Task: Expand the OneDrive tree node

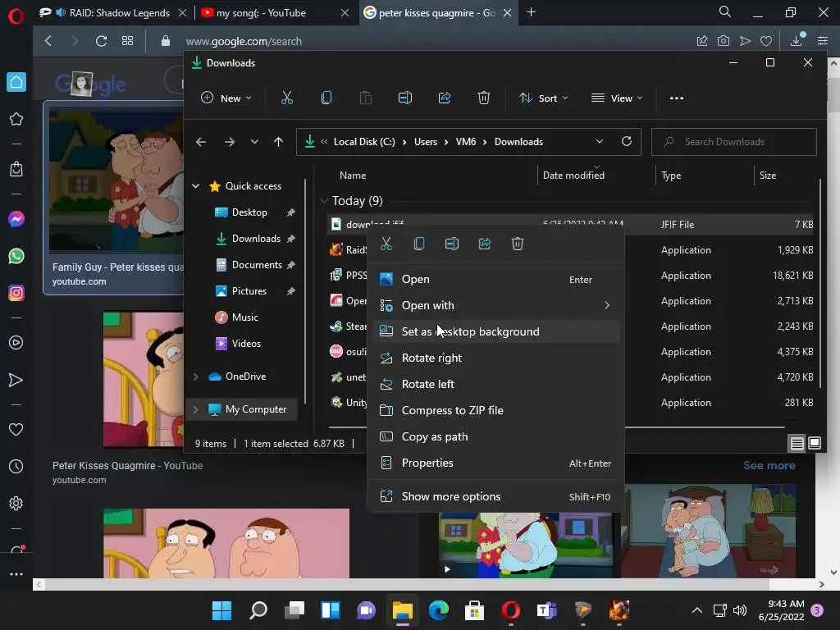Action: click(195, 377)
